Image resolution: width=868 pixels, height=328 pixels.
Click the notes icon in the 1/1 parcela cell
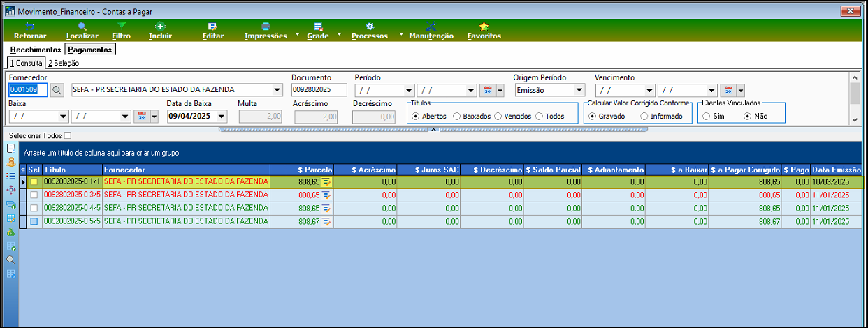coord(326,181)
